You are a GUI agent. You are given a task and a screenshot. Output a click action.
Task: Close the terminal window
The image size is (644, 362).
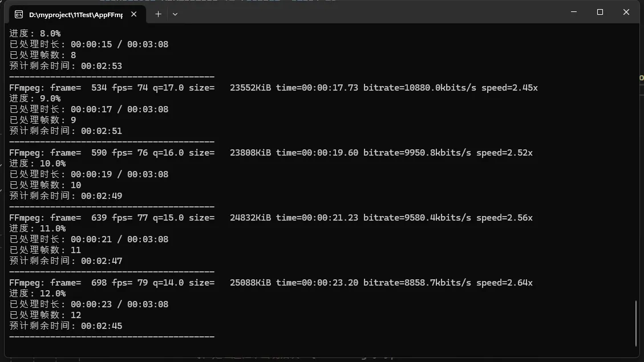pyautogui.click(x=626, y=12)
